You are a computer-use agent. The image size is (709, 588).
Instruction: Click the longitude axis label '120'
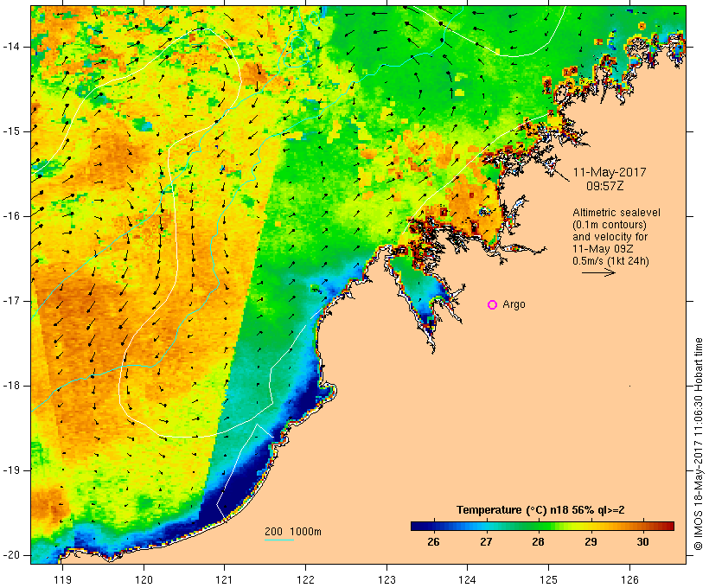(x=144, y=579)
